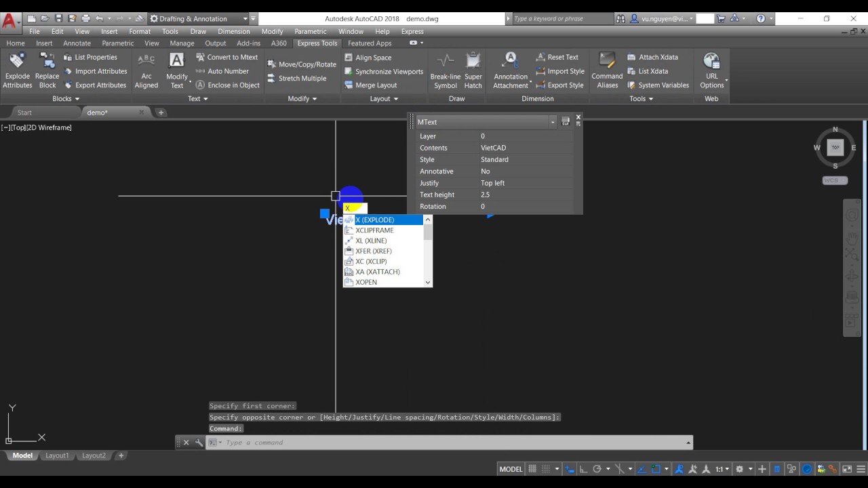The width and height of the screenshot is (868, 488).
Task: Open the annotation scale 1:1 dropdown
Action: pos(723,469)
